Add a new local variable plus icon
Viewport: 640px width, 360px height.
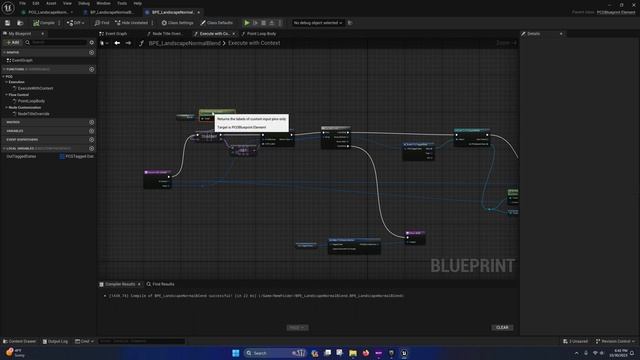tap(91, 149)
